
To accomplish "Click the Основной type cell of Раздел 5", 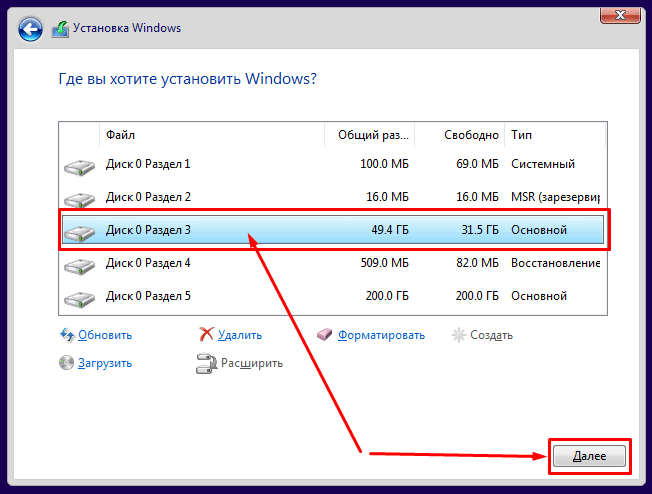I will [x=539, y=296].
